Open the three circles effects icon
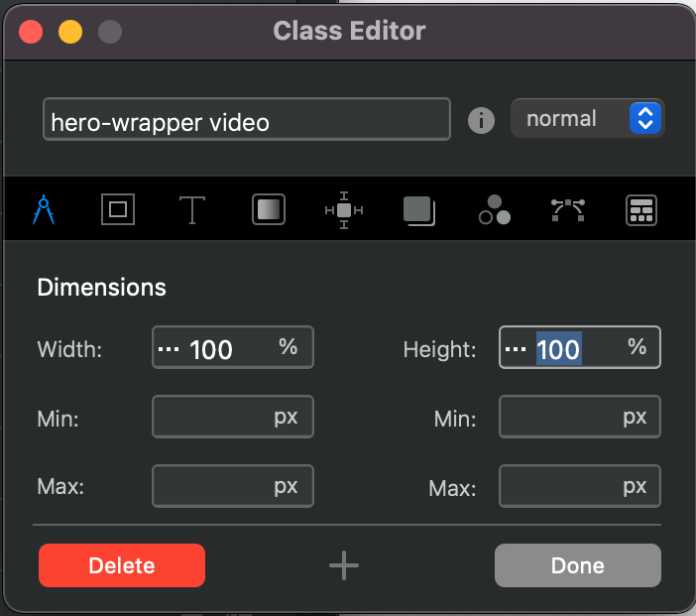Screen dimensions: 696x616 point(494,210)
